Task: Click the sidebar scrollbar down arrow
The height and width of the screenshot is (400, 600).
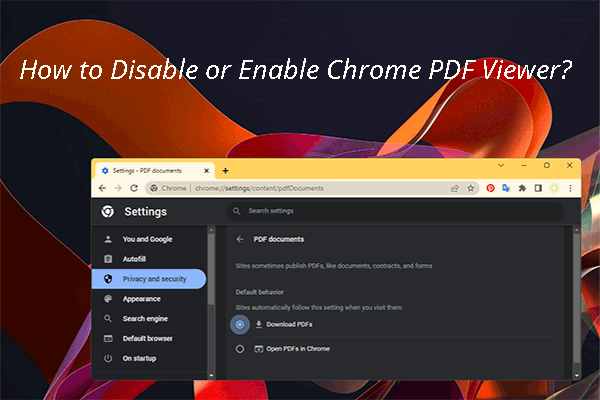Action: click(x=211, y=376)
